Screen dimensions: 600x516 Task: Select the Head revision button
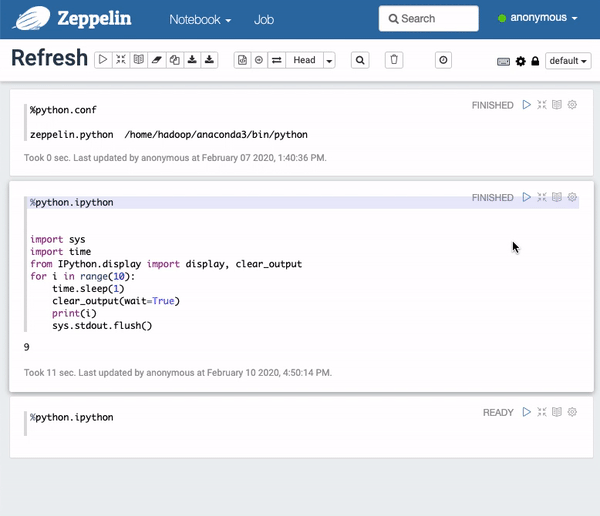point(304,60)
